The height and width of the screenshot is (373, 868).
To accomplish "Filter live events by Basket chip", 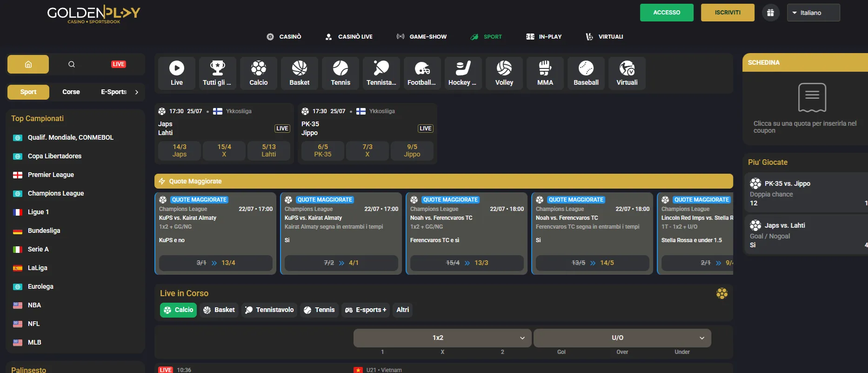I will coord(219,310).
